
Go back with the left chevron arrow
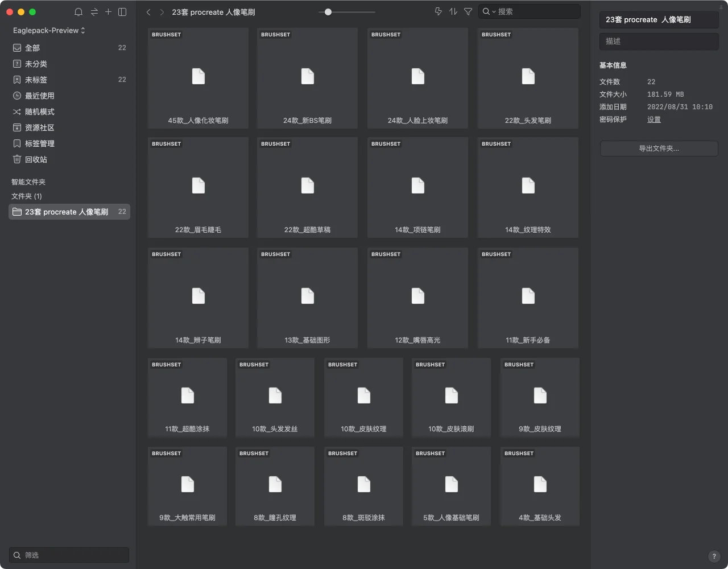148,12
